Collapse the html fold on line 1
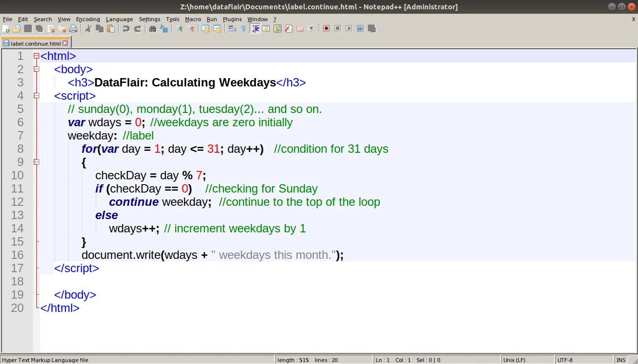The width and height of the screenshot is (638, 364). coord(36,56)
